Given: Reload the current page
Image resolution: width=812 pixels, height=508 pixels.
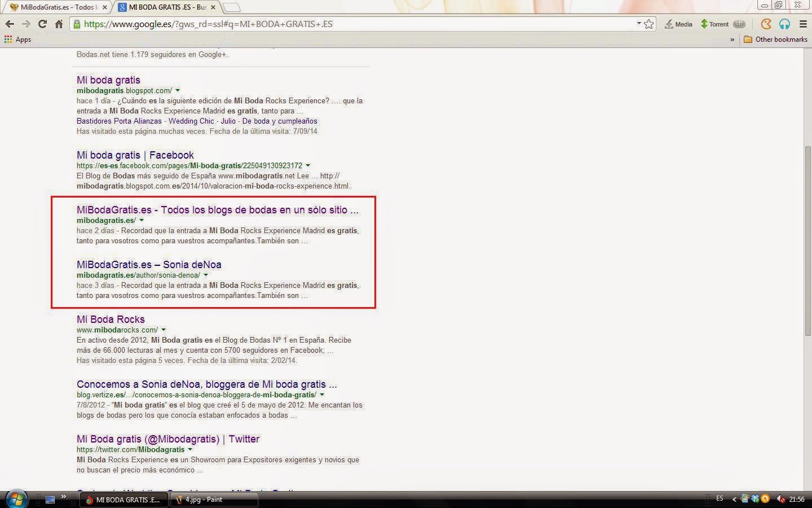Looking at the screenshot, I should [42, 24].
